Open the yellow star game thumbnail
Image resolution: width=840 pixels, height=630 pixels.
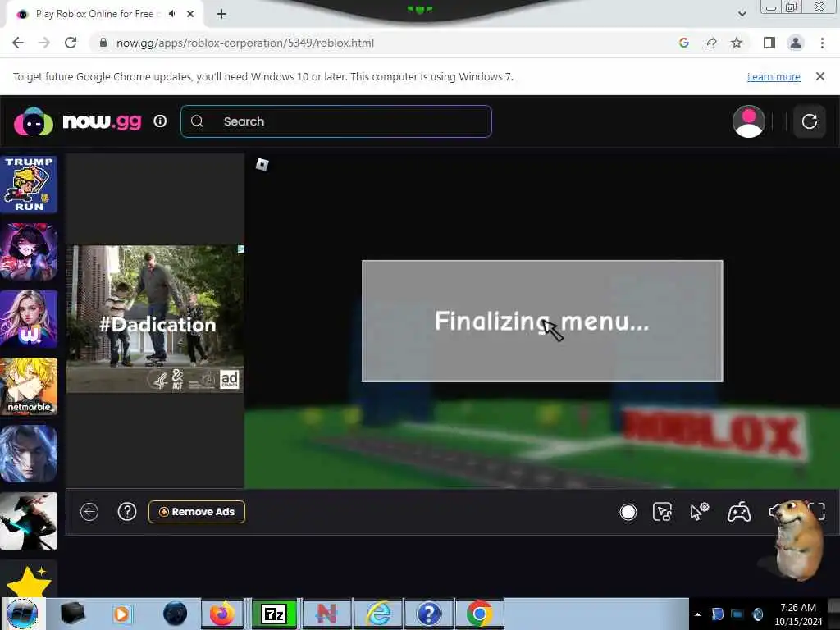point(28,579)
